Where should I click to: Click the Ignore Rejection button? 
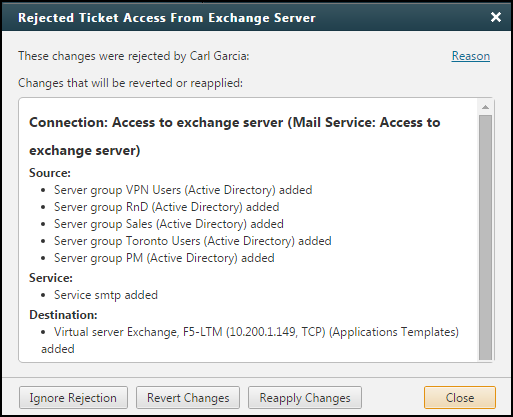(x=73, y=398)
